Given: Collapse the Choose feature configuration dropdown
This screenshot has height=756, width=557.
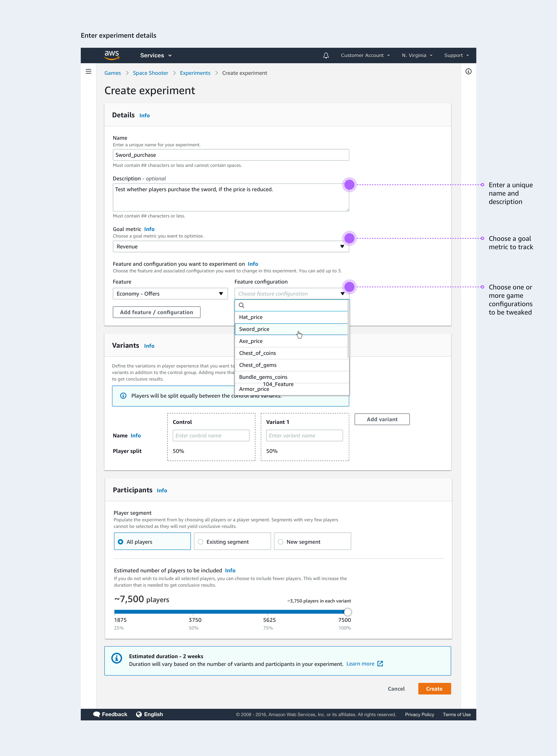Looking at the screenshot, I should [x=292, y=294].
